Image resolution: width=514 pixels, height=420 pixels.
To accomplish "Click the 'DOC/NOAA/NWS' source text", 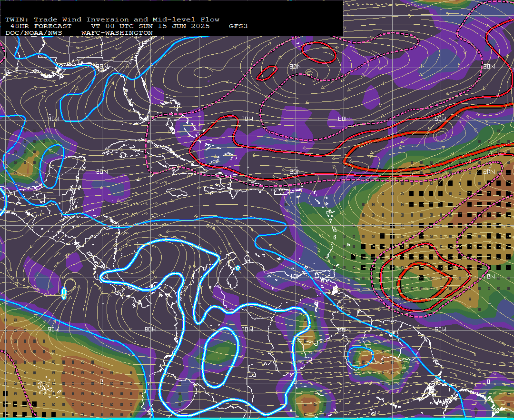I will pos(34,33).
